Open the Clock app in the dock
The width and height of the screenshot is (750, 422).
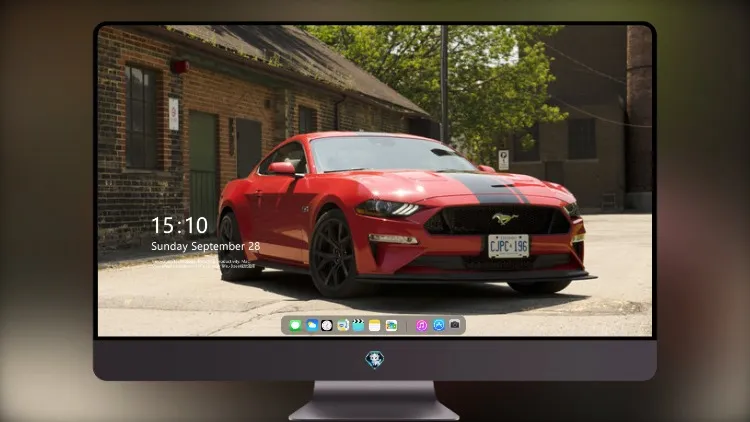pyautogui.click(x=327, y=325)
